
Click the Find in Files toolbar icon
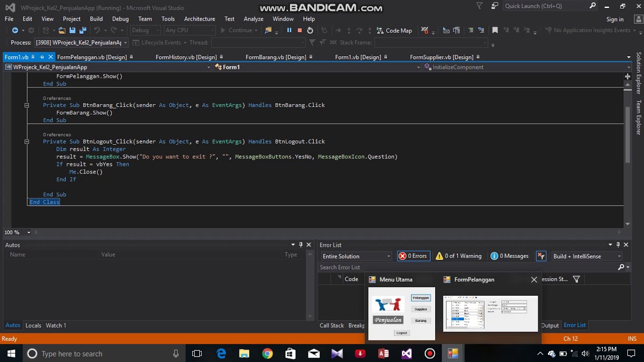(x=268, y=30)
